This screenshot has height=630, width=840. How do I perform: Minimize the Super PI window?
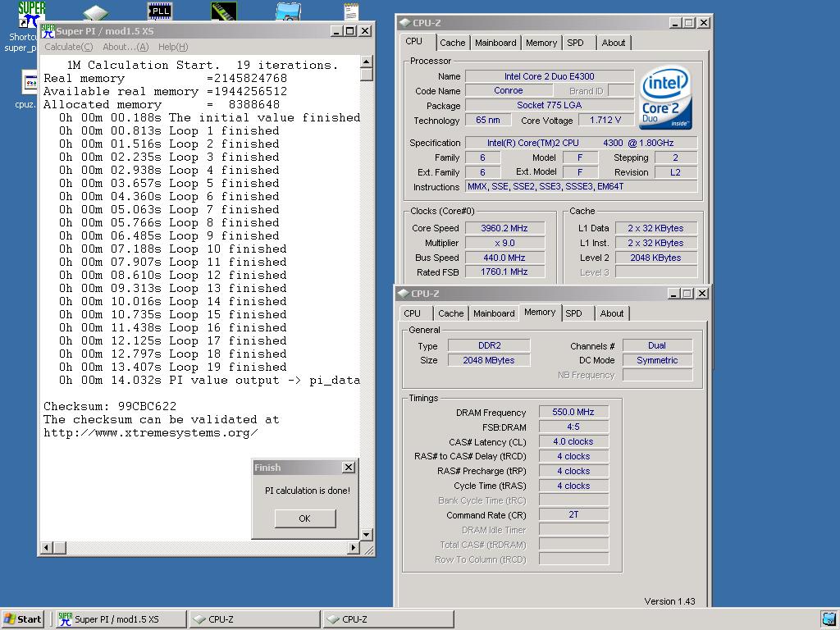(x=336, y=31)
